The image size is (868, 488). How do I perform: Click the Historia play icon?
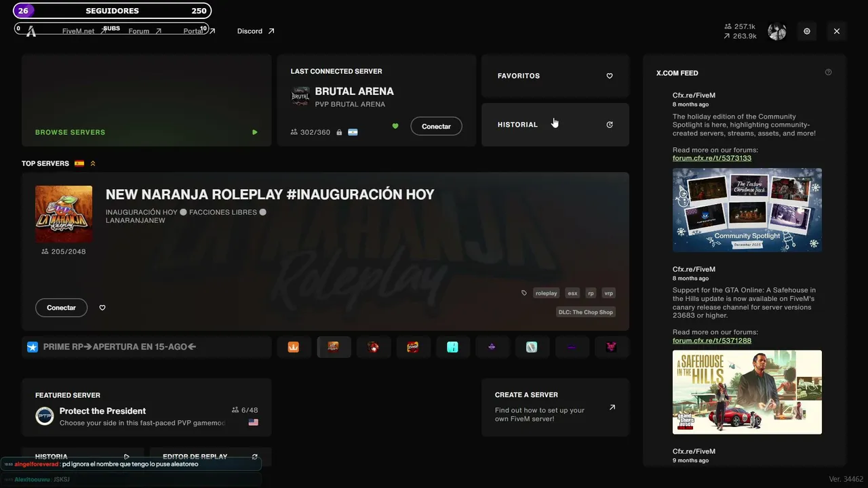(x=127, y=457)
